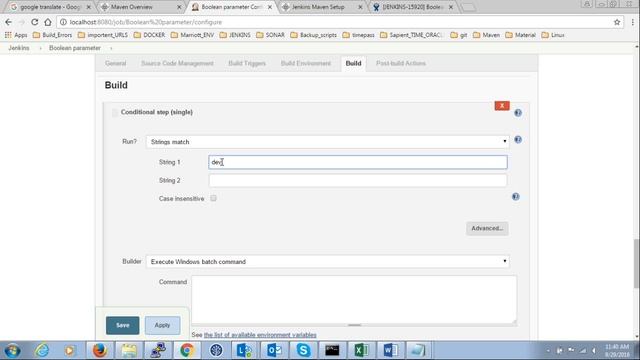The width and height of the screenshot is (640, 360).
Task: Open list of available environment variables link
Action: click(260, 335)
